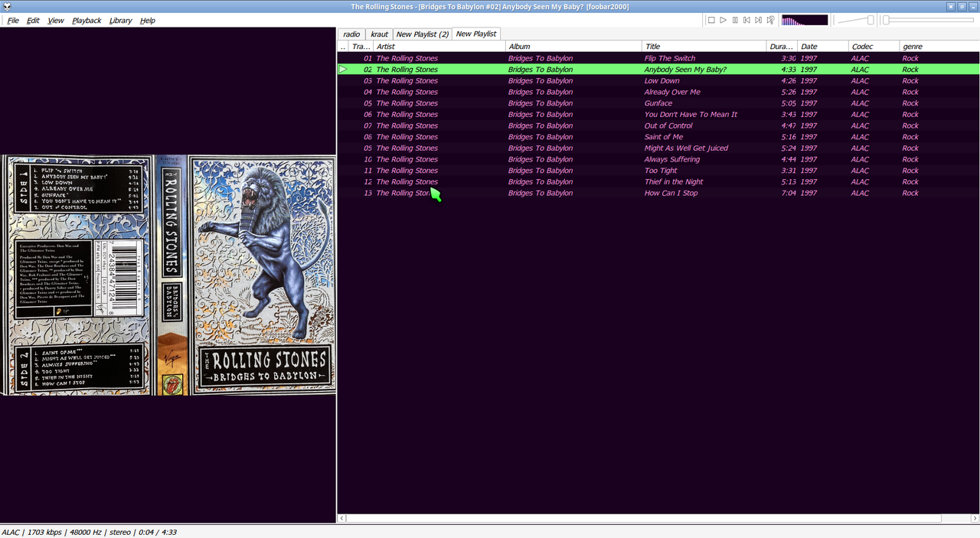Select track Out of Control
Viewport: 980px width, 538px height.
pos(658,126)
